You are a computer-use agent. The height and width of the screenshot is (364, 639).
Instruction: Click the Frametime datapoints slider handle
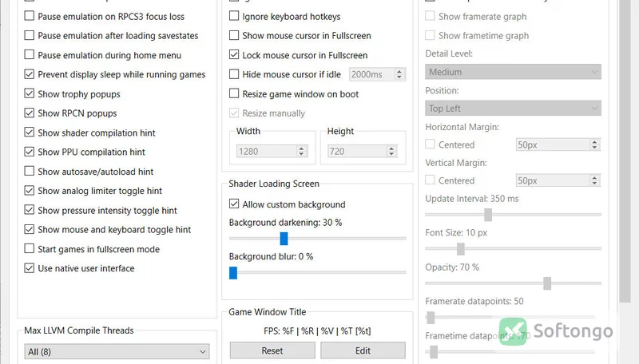[434, 352]
